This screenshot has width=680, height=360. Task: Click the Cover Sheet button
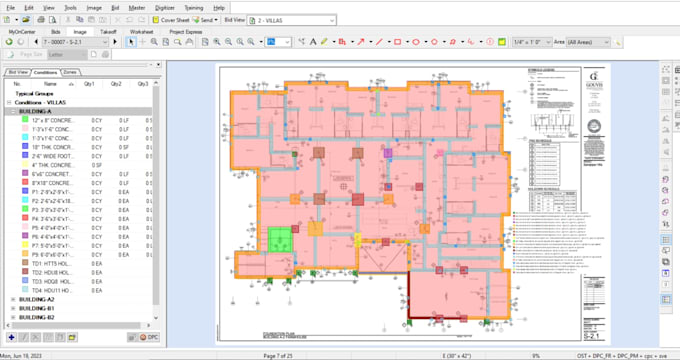pyautogui.click(x=171, y=20)
